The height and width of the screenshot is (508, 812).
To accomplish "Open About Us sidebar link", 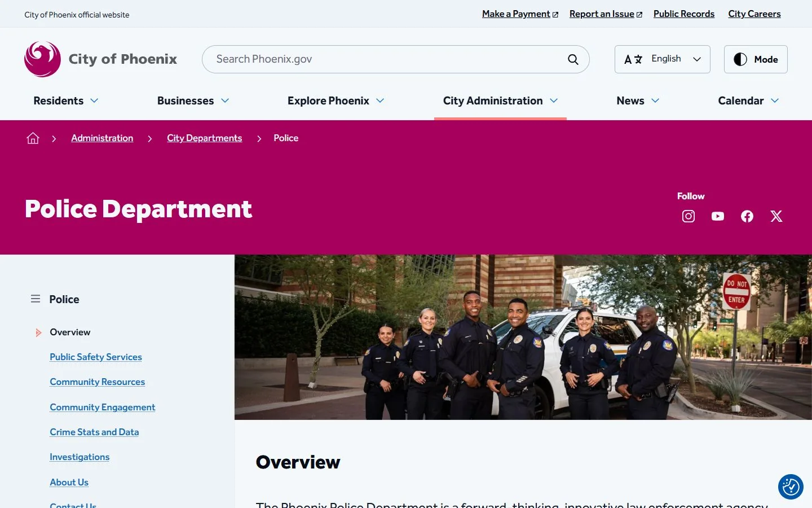I will coord(69,483).
